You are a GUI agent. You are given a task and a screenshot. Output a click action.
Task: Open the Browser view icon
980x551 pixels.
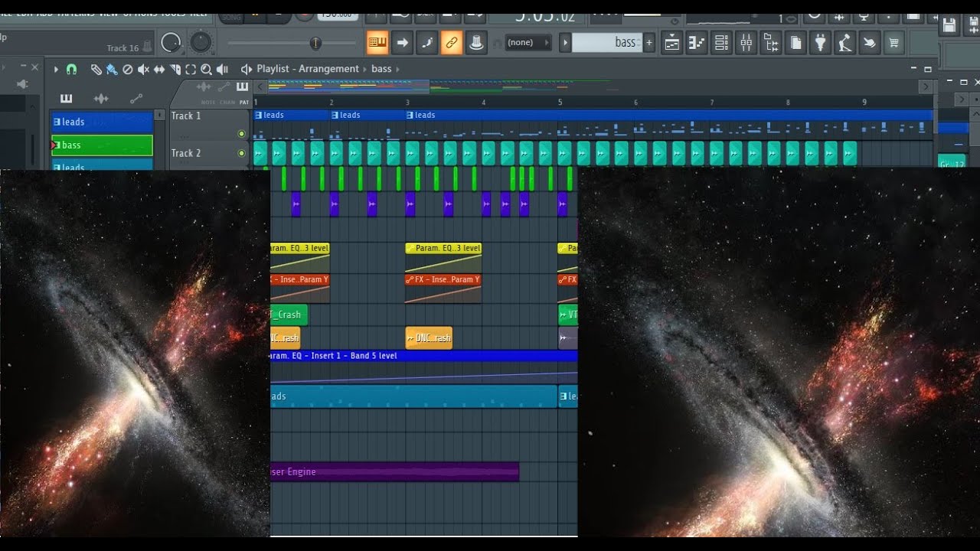pos(771,43)
